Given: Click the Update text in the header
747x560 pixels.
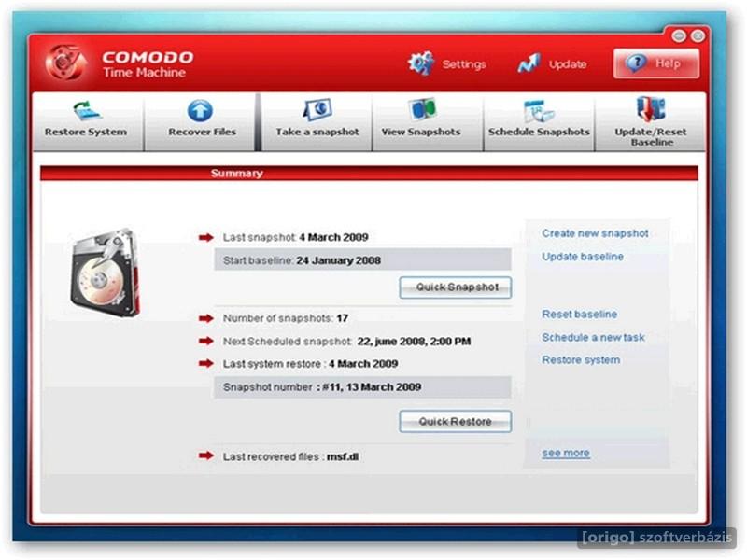Looking at the screenshot, I should tap(568, 64).
